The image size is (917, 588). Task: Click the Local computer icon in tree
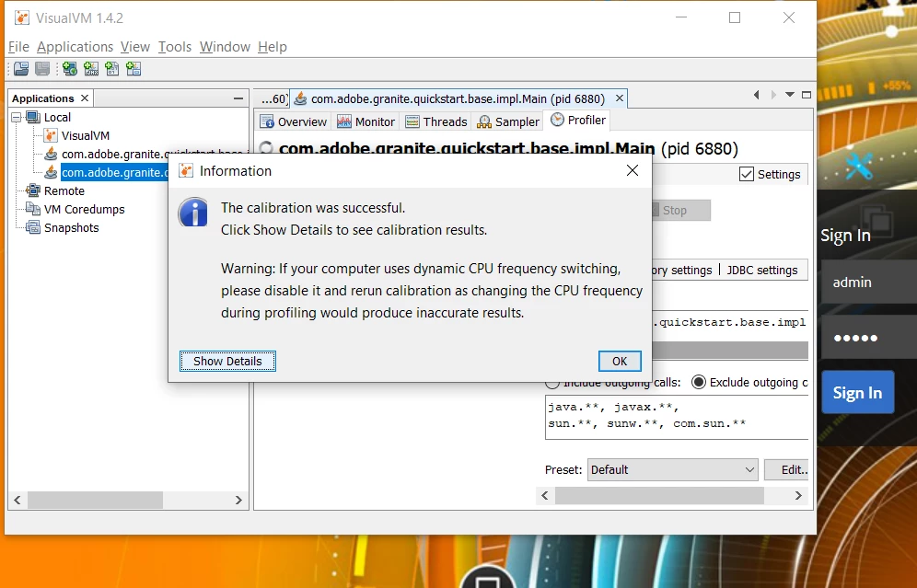33,118
